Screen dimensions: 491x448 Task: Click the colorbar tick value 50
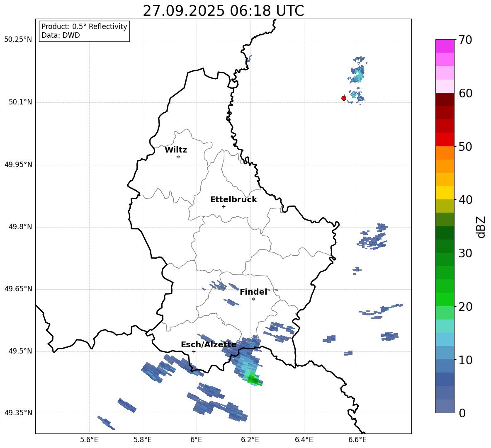pos(465,146)
